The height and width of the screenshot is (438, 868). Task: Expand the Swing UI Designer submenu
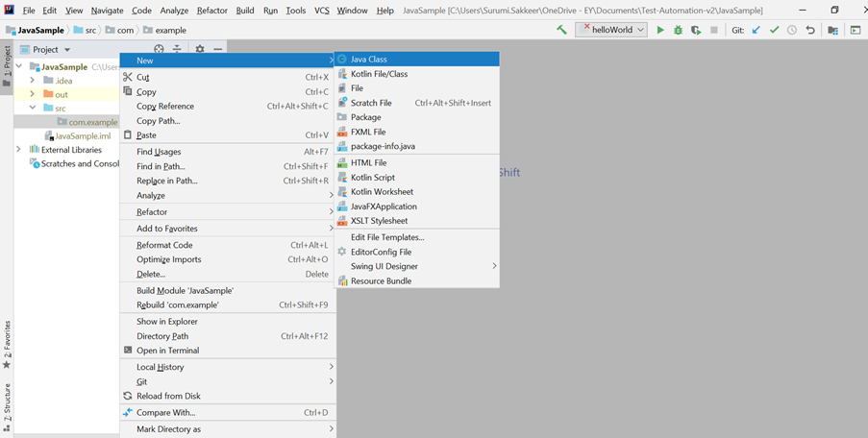pyautogui.click(x=417, y=266)
